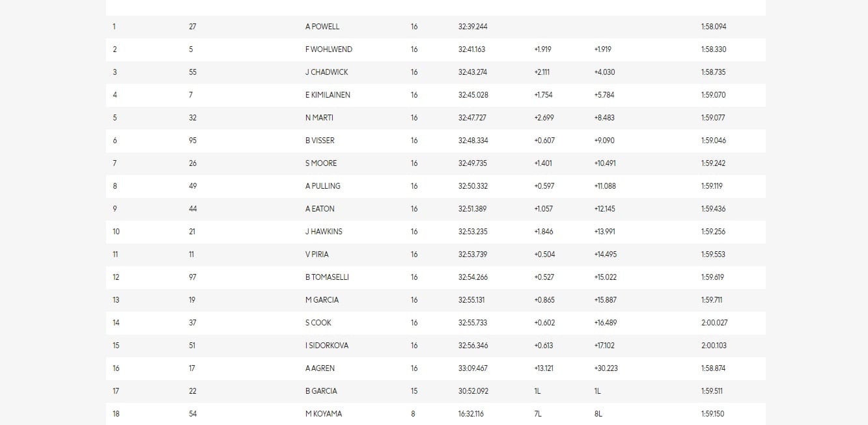Select B GARCIA's time 30:52.092

(x=473, y=391)
